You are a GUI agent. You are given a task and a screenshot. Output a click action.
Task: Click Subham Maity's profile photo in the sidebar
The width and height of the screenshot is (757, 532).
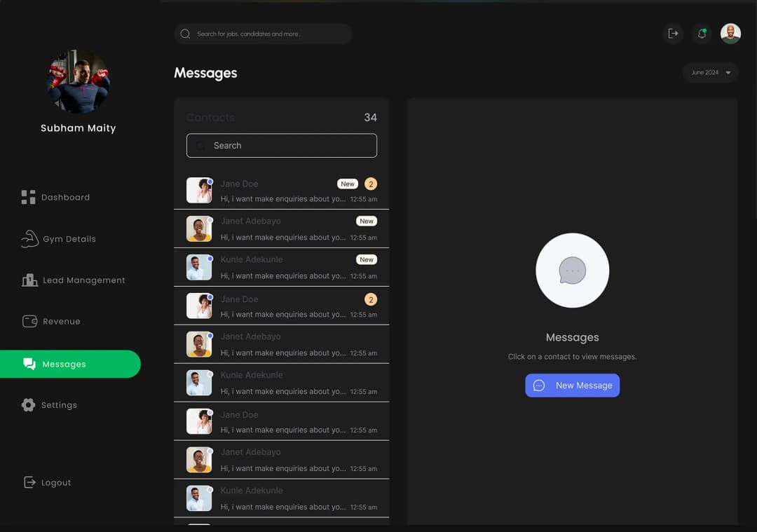point(79,81)
